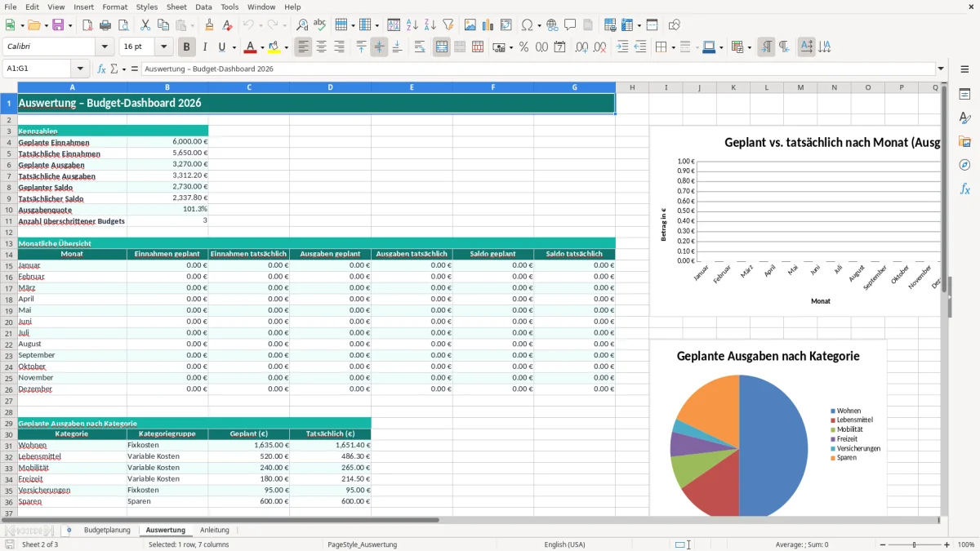Viewport: 980px width, 551px height.
Task: Click the 100% zoom level
Action: click(965, 544)
